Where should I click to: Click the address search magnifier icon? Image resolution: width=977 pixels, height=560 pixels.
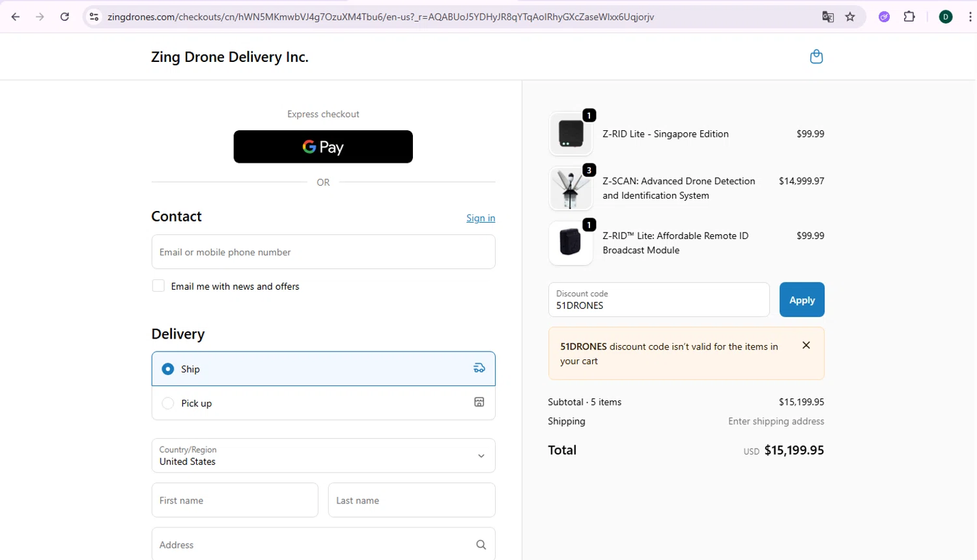click(x=481, y=544)
